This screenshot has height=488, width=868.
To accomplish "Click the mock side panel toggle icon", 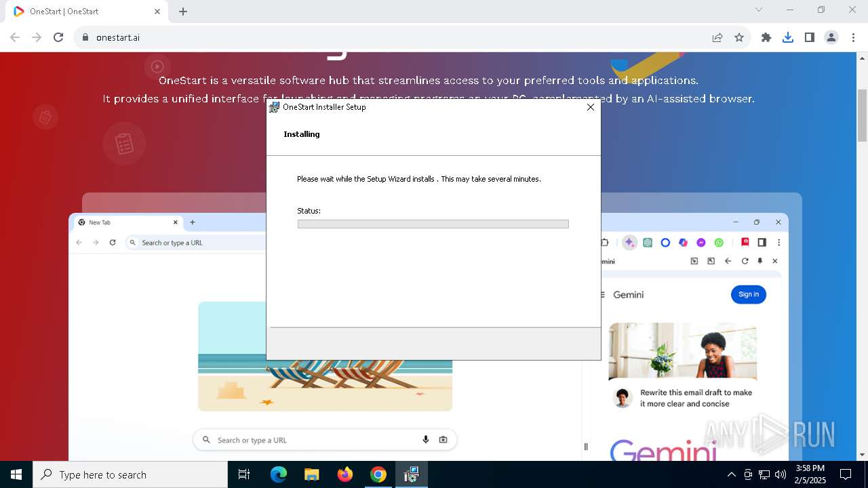I will 762,243.
